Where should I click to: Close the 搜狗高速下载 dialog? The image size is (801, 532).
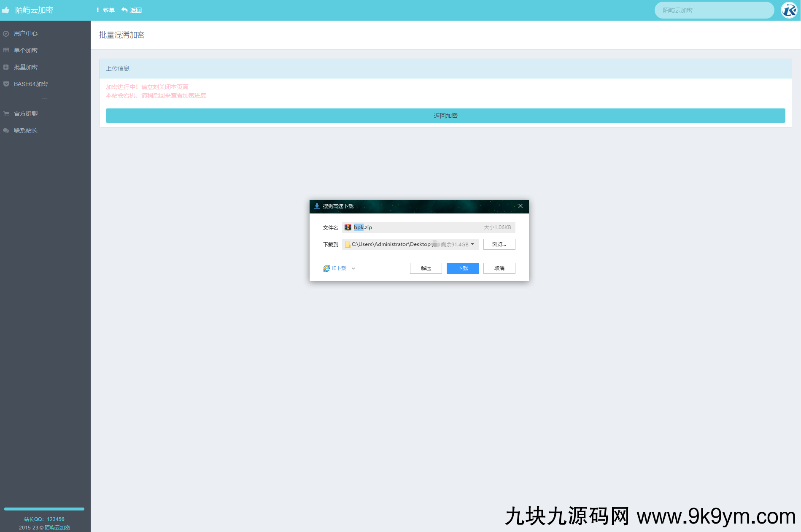pos(521,206)
